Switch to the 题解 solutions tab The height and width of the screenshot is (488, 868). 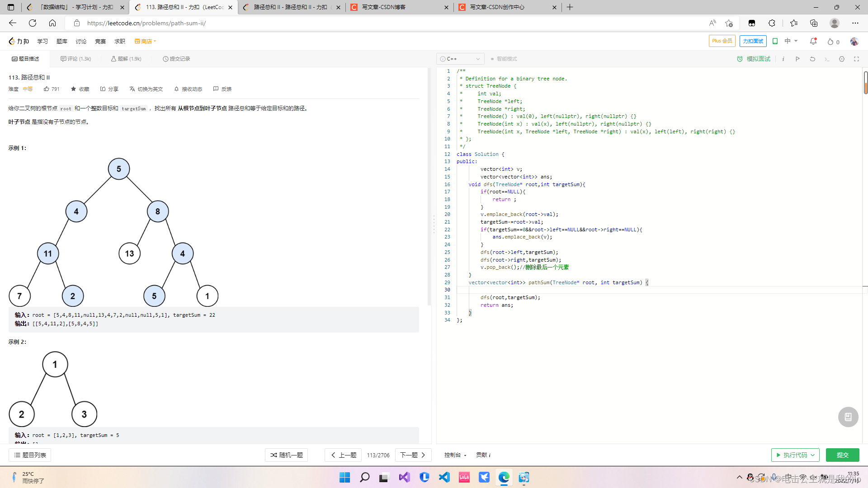(126, 59)
